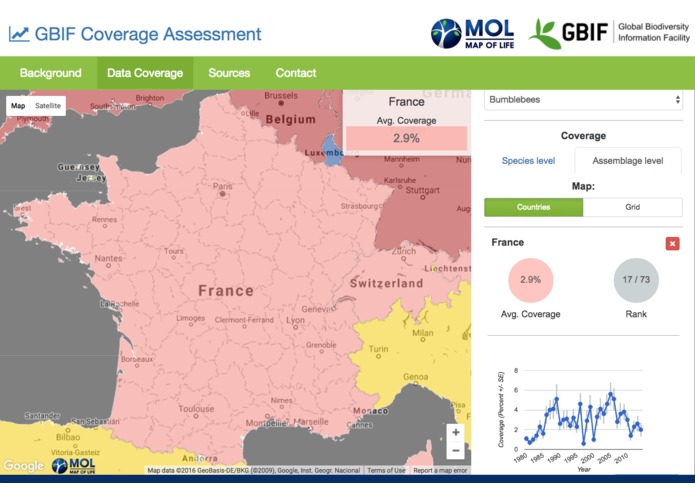
Task: Click the France heading in side panel
Action: point(508,242)
